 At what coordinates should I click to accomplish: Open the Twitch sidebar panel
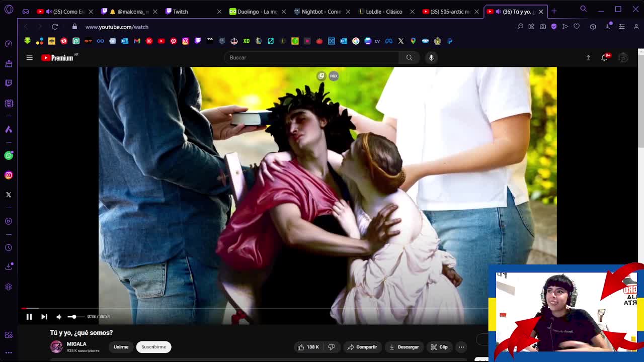[x=9, y=83]
